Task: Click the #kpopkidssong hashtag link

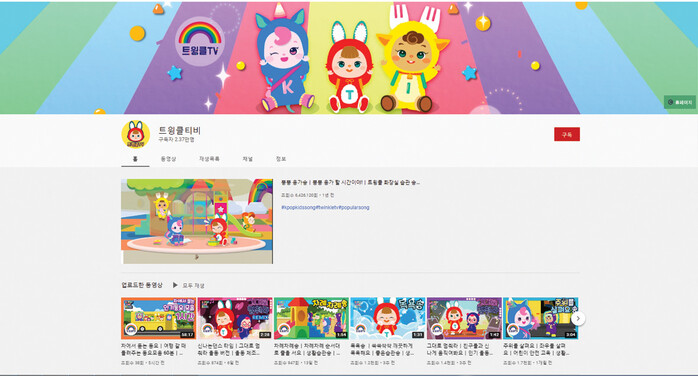Action: pyautogui.click(x=298, y=207)
